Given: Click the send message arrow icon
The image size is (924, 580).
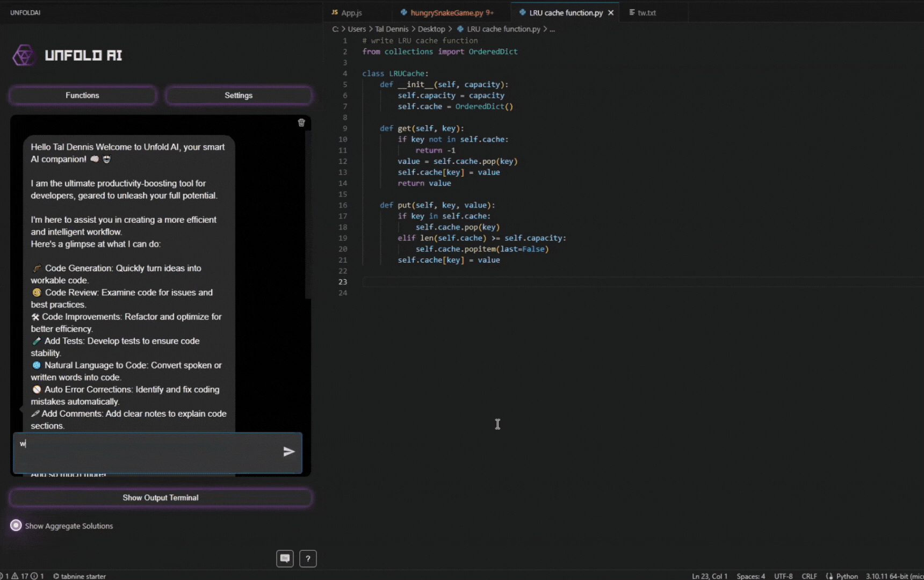Looking at the screenshot, I should tap(288, 452).
